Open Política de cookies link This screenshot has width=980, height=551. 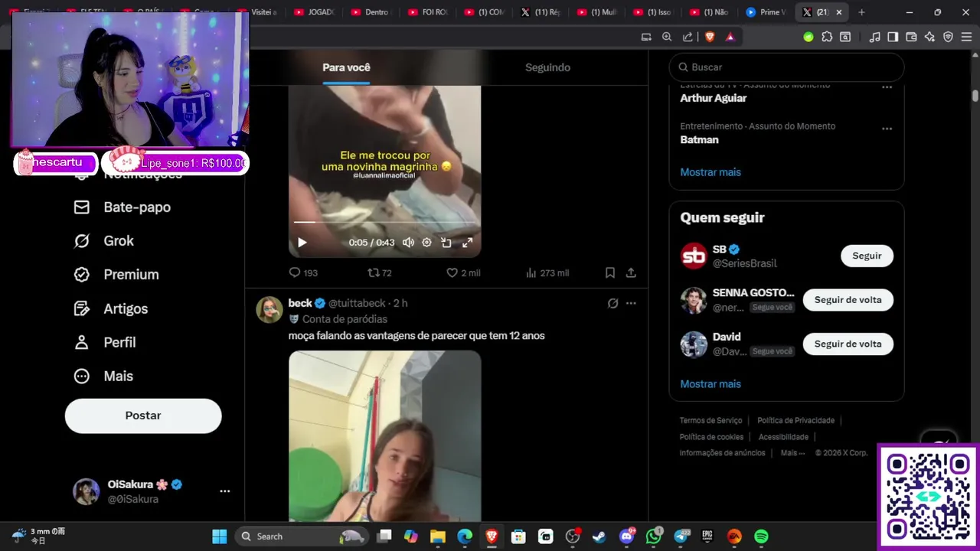711,437
